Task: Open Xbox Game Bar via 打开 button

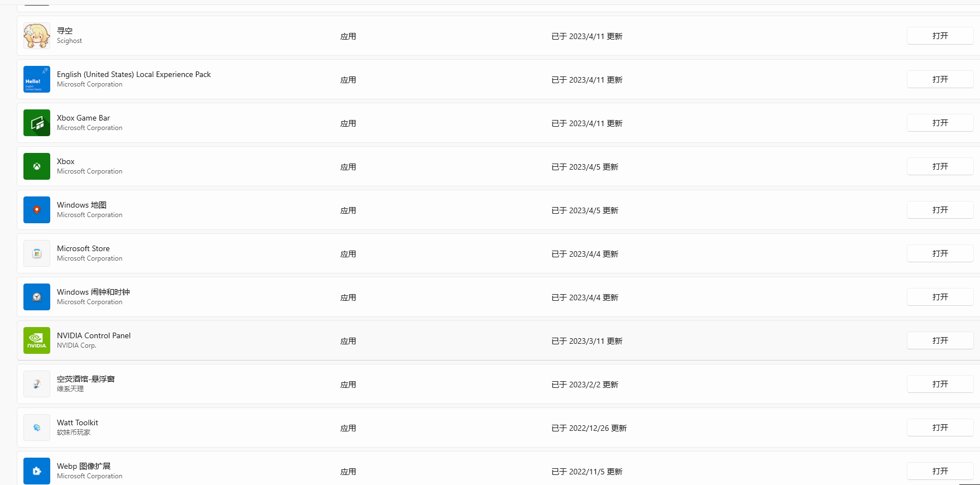Action: 940,123
